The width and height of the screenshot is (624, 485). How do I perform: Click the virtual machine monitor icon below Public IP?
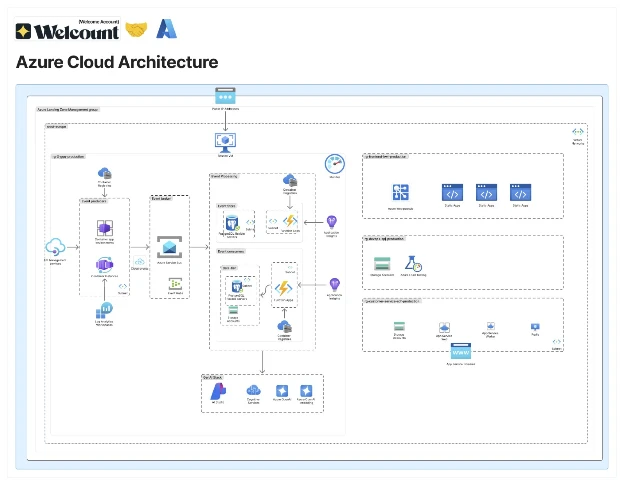pos(225,142)
